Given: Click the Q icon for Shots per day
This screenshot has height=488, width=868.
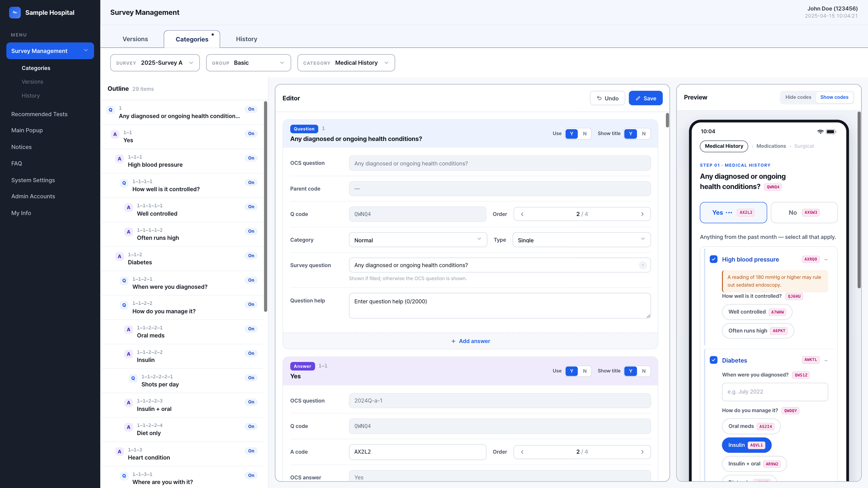Looking at the screenshot, I should pos(133,378).
